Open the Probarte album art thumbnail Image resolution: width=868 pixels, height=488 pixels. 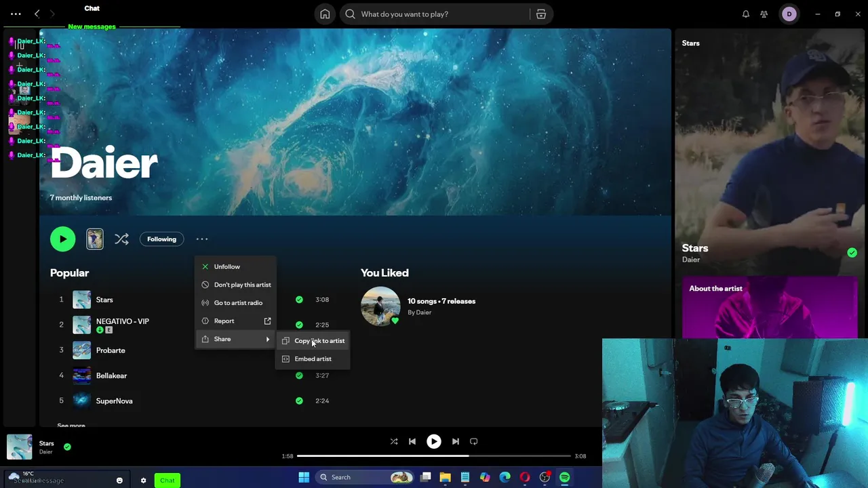point(81,350)
